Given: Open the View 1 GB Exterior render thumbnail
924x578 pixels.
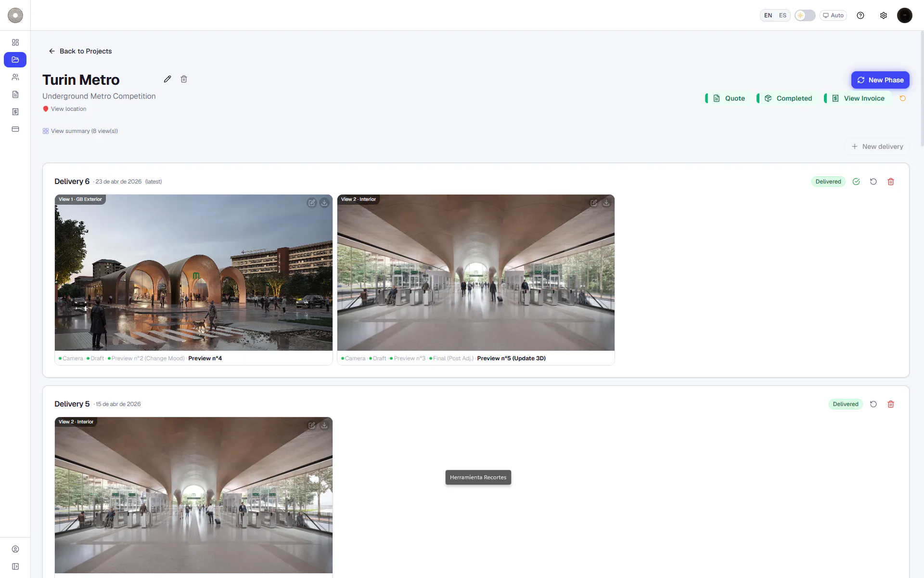Looking at the screenshot, I should pyautogui.click(x=193, y=273).
